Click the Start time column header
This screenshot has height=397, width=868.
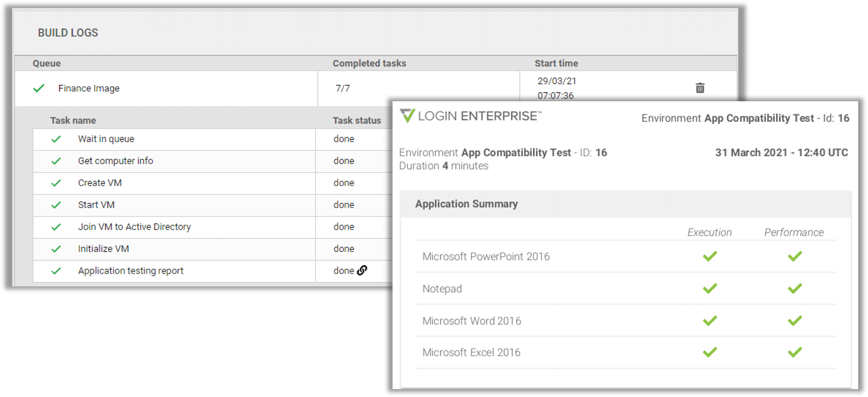pos(556,63)
